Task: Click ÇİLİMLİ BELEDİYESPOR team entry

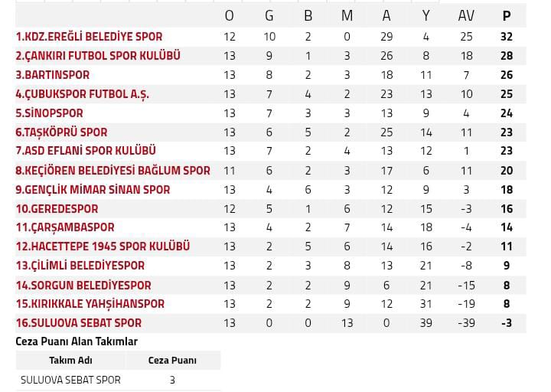Action: click(x=80, y=266)
